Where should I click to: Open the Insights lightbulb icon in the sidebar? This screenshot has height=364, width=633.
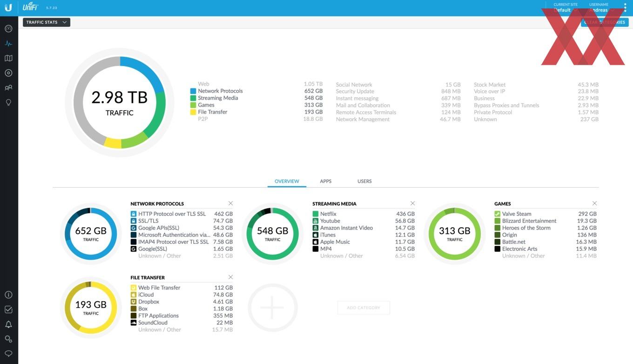point(8,102)
